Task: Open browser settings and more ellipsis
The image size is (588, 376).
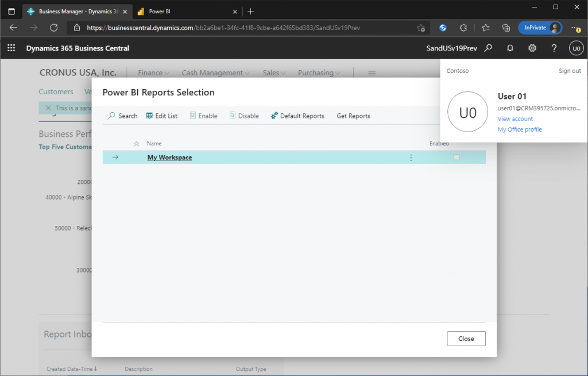Action: pos(575,28)
